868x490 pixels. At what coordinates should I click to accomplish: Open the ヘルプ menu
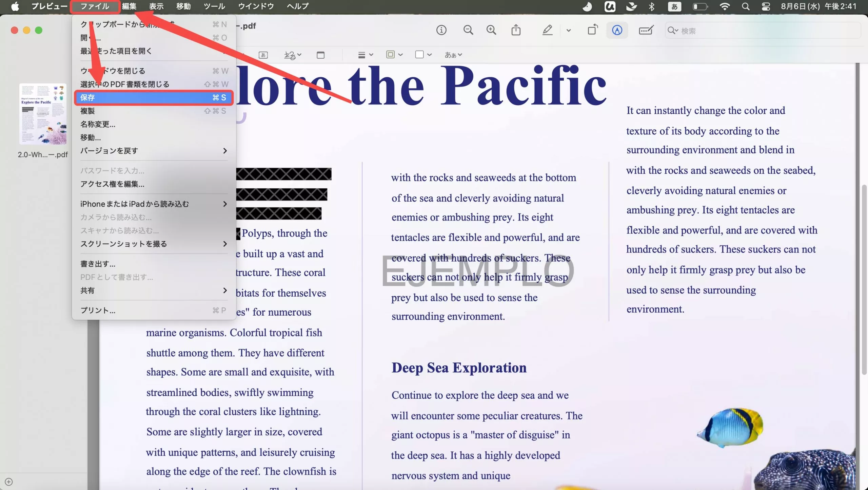298,6
